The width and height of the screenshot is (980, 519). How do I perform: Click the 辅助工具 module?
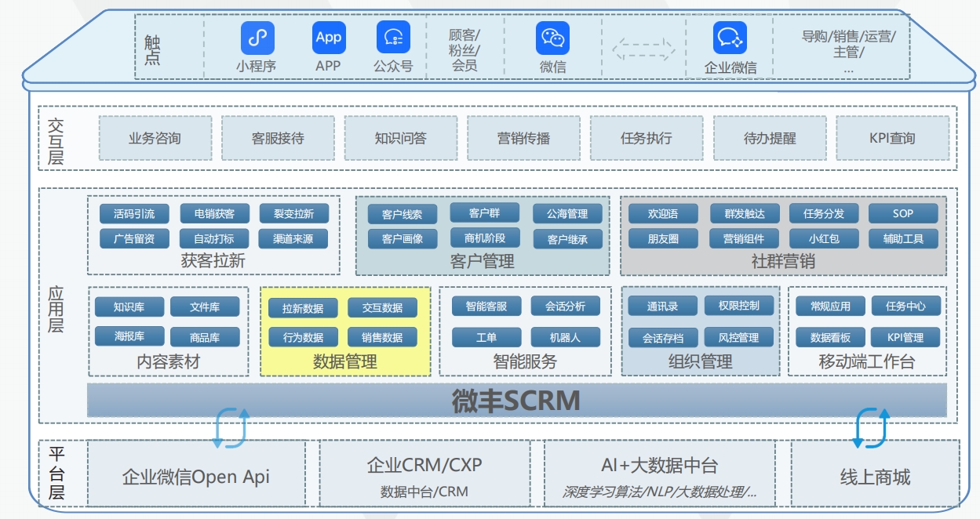[x=903, y=238]
